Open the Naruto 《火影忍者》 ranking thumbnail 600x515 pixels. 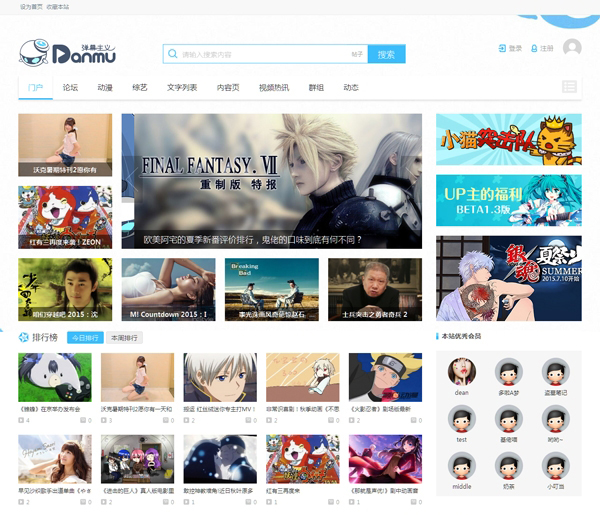(x=385, y=377)
